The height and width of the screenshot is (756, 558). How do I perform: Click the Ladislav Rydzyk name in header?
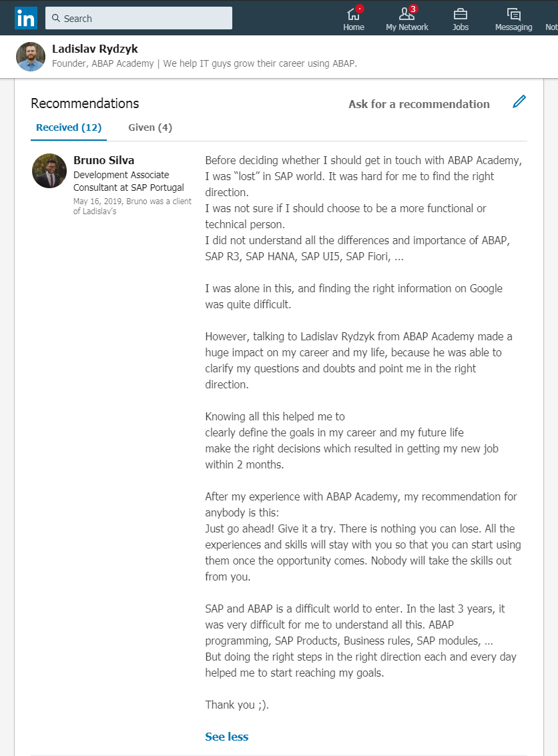click(95, 49)
